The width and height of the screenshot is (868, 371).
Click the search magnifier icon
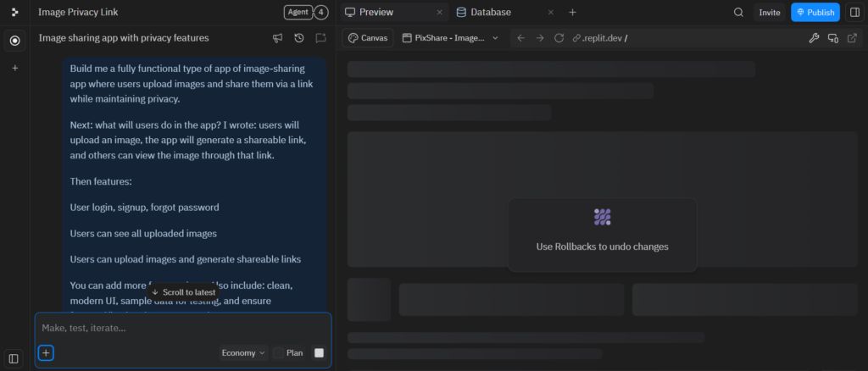tap(738, 13)
